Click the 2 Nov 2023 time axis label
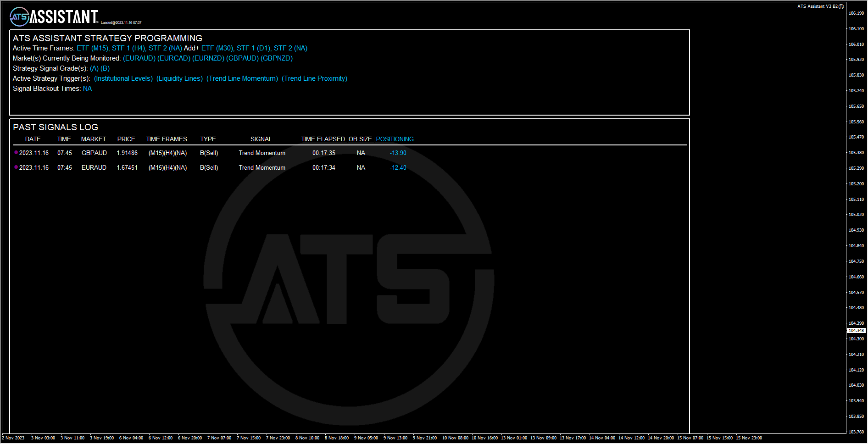 [13, 438]
